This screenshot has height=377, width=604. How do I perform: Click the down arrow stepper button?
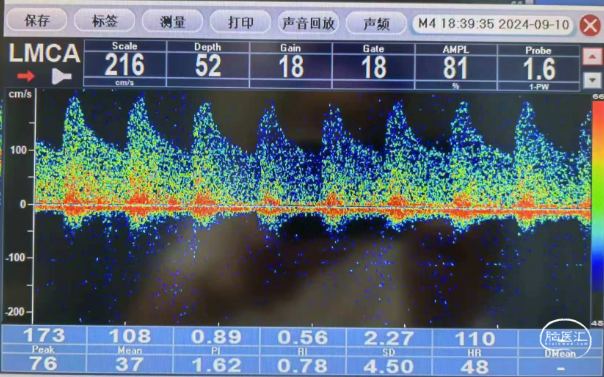pyautogui.click(x=592, y=80)
